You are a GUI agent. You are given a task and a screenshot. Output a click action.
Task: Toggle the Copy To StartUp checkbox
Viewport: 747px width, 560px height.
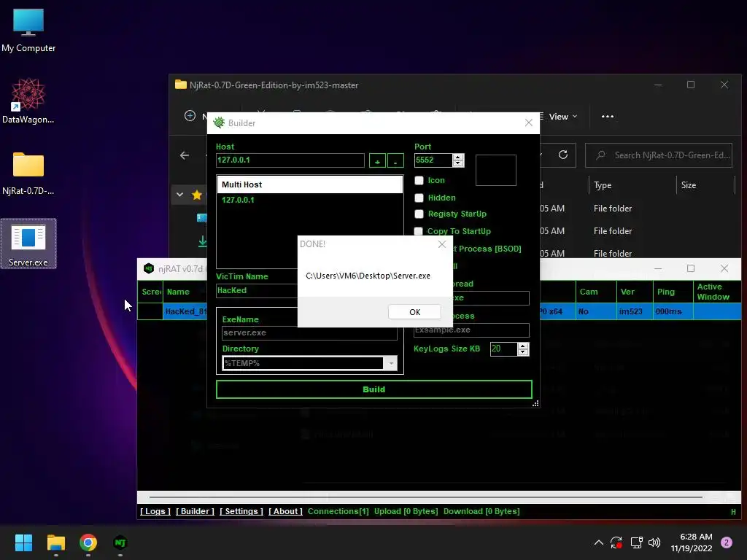tap(419, 231)
